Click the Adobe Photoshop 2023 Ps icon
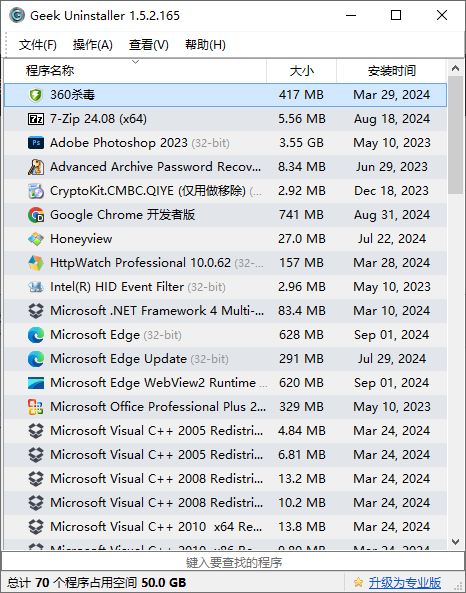 (x=36, y=143)
